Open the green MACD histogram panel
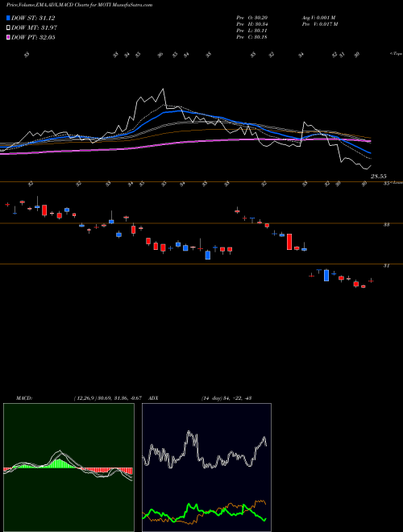The image size is (403, 532). [x=69, y=468]
